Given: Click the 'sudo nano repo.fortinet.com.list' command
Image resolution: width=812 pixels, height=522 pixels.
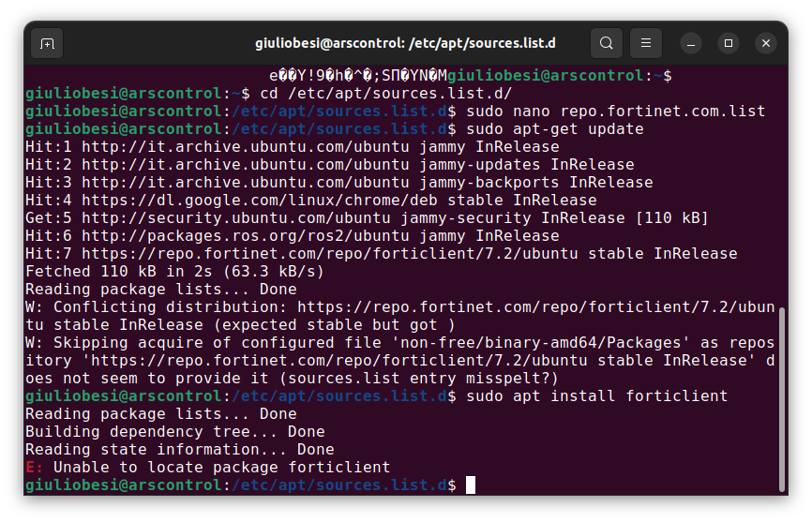Looking at the screenshot, I should pos(616,112).
